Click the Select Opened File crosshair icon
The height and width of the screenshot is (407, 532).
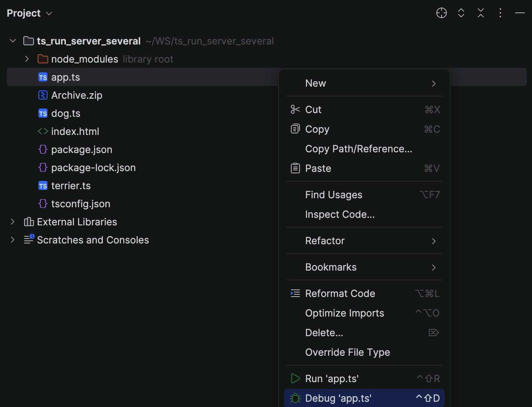pyautogui.click(x=441, y=13)
